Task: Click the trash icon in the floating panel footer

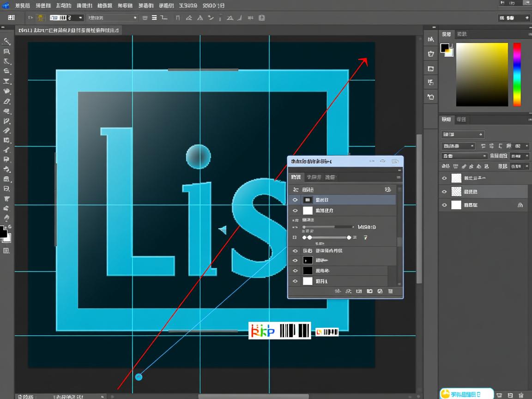Action: click(390, 291)
